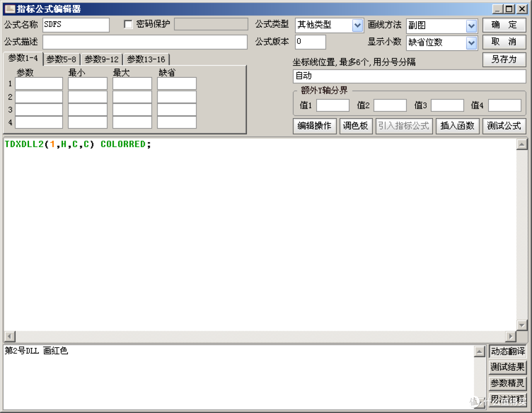Screen dimensions: 532x413
Task: Click the formula code TDXDLL2 line
Action: [78, 144]
